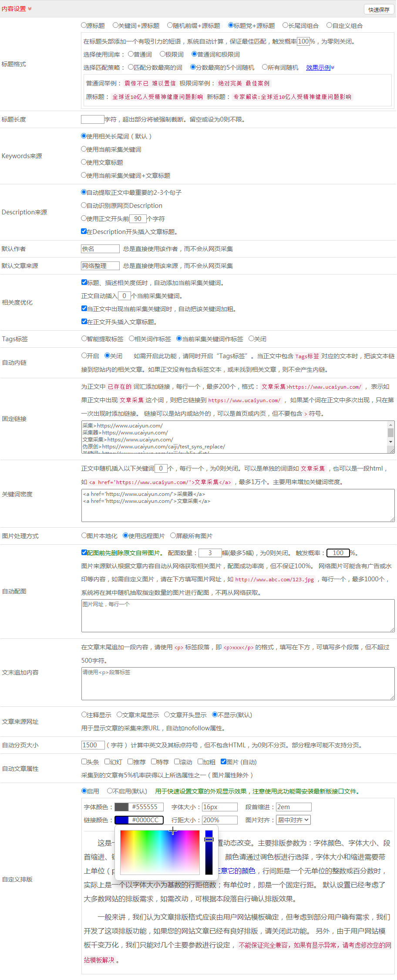Pick a color in the spectrum palette

coord(159,852)
